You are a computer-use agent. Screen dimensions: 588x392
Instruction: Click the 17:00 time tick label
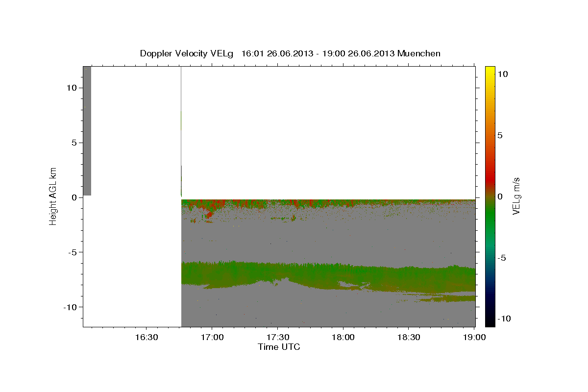point(212,337)
